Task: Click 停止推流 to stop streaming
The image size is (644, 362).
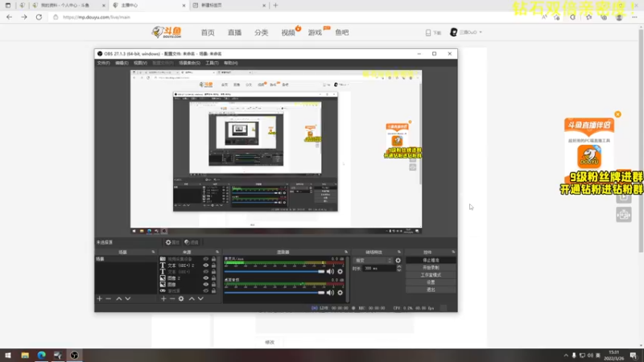Action: [x=431, y=260]
